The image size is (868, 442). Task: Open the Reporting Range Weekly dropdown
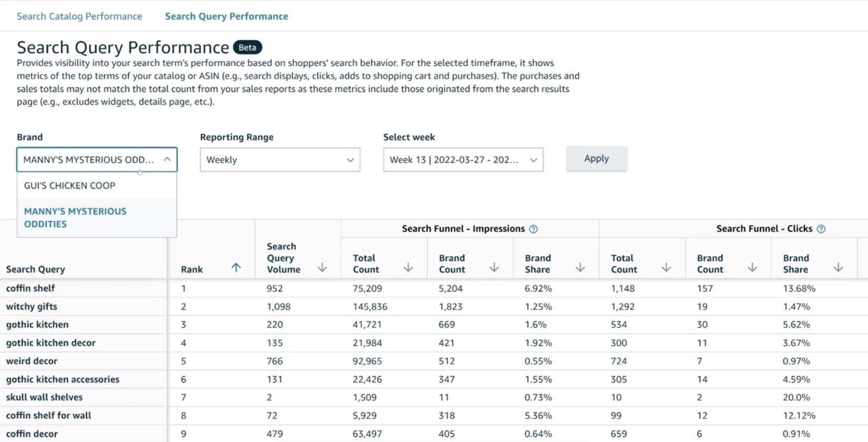click(280, 160)
